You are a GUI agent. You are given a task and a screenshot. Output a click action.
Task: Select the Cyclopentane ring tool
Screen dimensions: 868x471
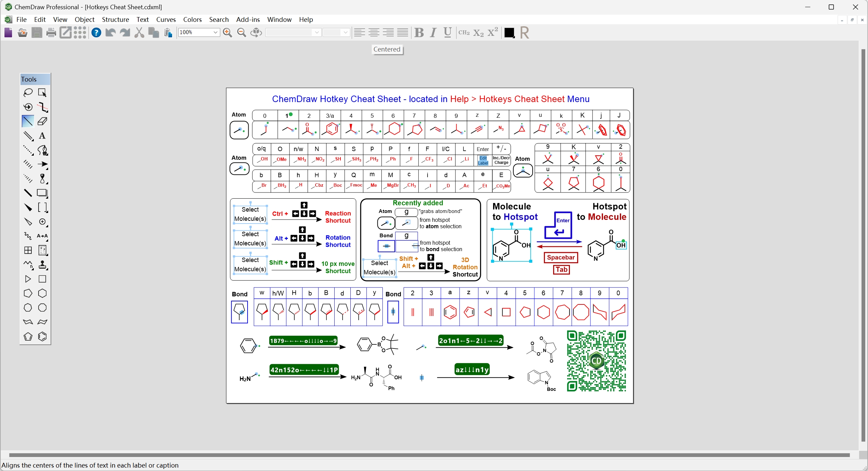click(x=28, y=293)
